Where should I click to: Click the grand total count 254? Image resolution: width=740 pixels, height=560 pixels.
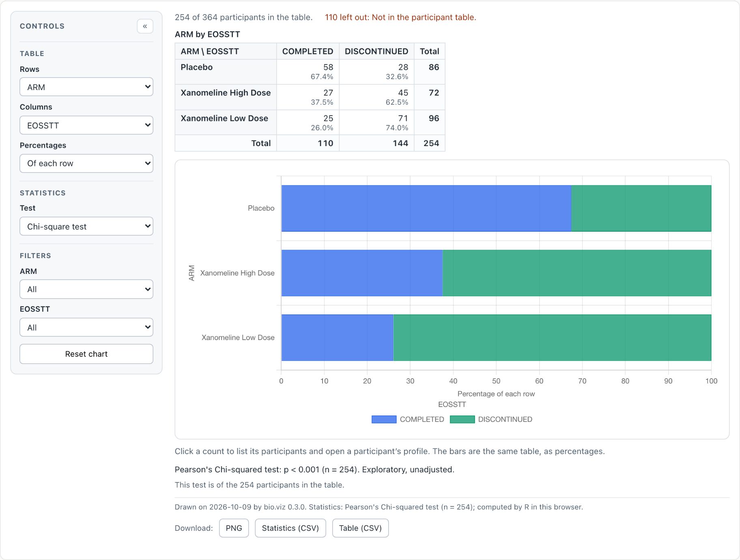pos(431,143)
